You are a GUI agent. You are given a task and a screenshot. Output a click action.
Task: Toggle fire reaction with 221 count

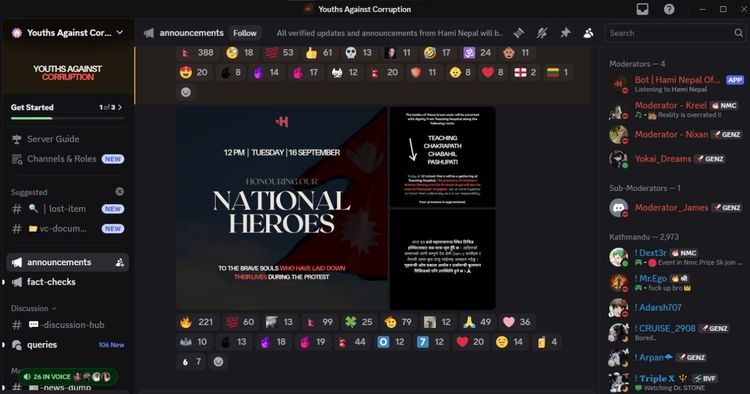(x=197, y=322)
